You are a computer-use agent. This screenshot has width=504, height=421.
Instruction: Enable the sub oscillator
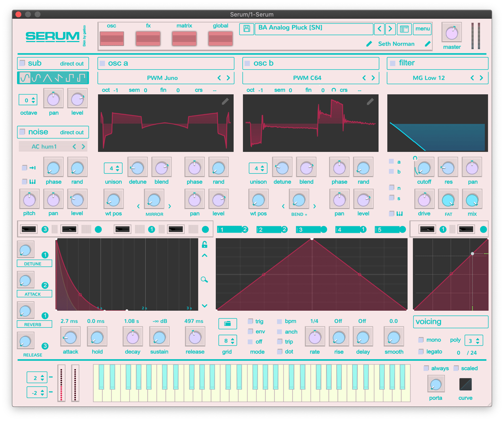click(22, 63)
